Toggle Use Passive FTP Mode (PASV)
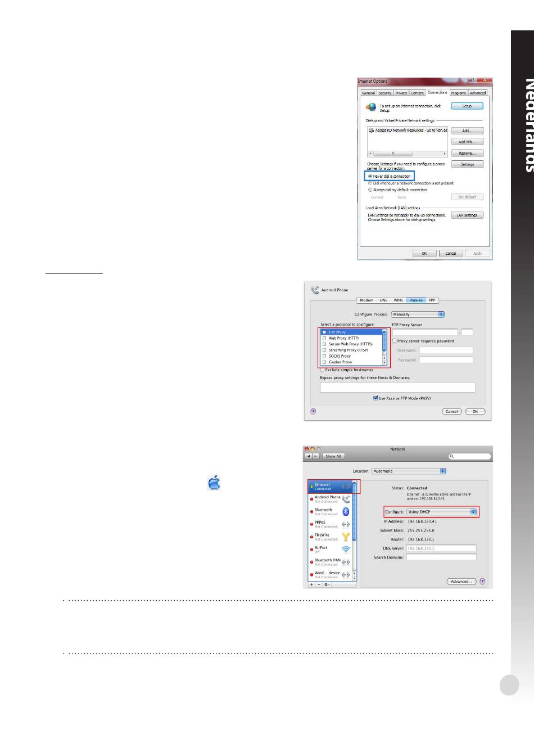 tap(375, 398)
